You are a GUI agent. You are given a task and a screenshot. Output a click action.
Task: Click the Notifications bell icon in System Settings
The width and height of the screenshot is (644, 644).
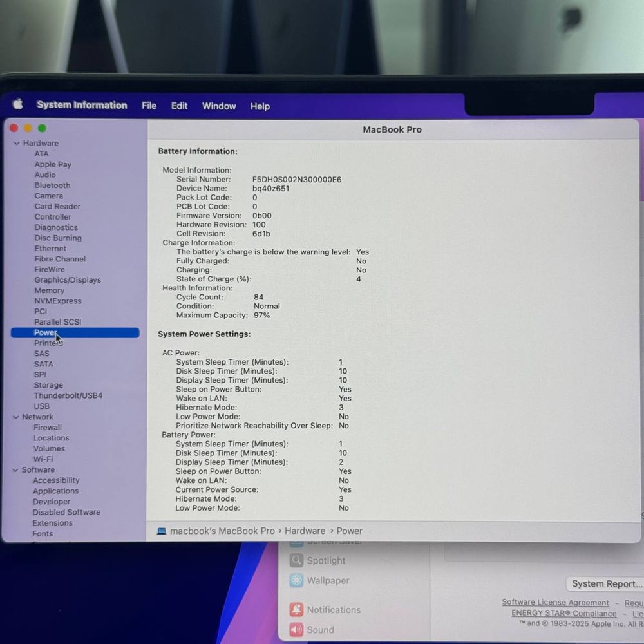coord(296,609)
